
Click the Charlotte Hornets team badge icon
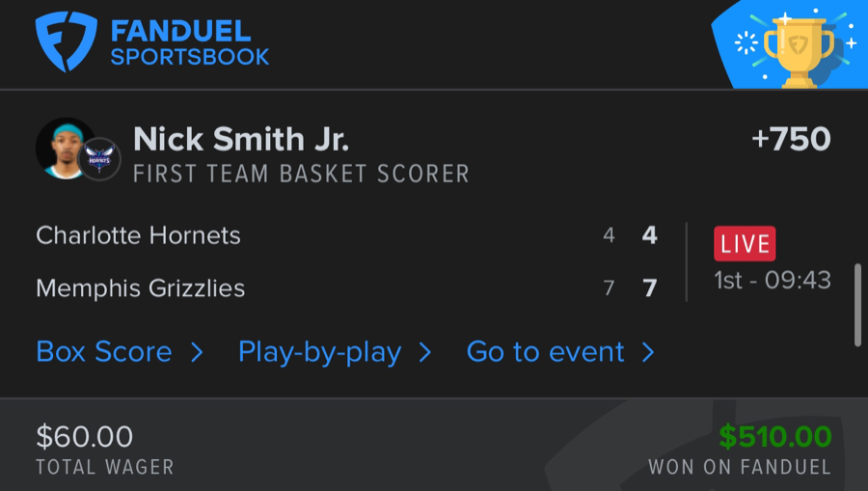tap(99, 160)
